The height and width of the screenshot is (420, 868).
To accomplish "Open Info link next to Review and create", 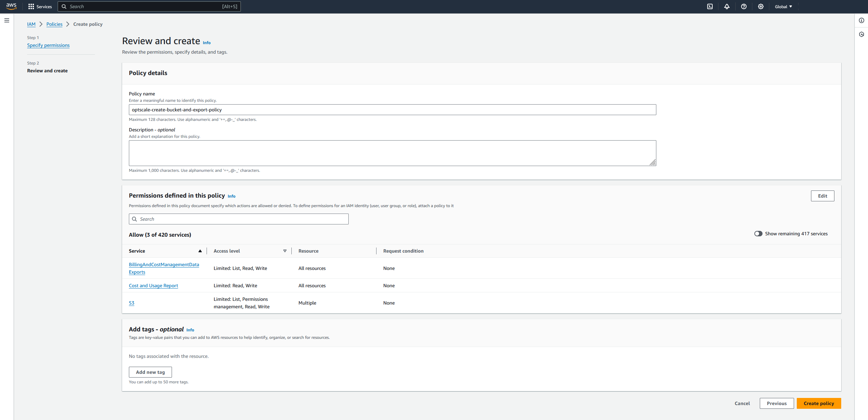I will pyautogui.click(x=207, y=43).
